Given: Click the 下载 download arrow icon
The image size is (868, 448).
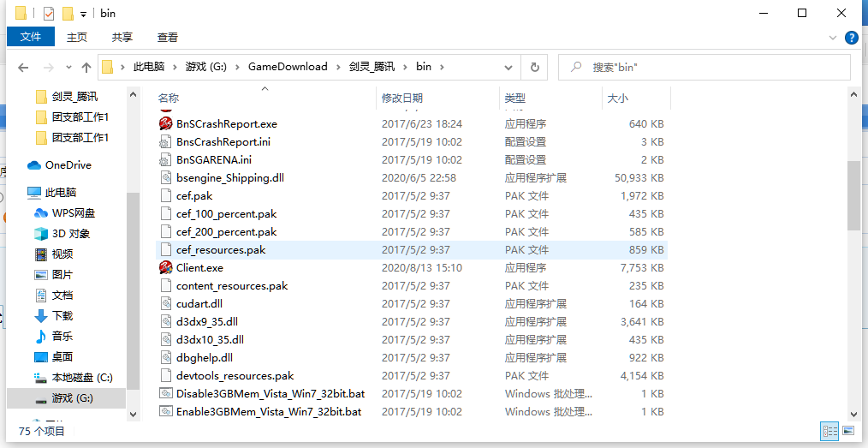Looking at the screenshot, I should pos(41,316).
